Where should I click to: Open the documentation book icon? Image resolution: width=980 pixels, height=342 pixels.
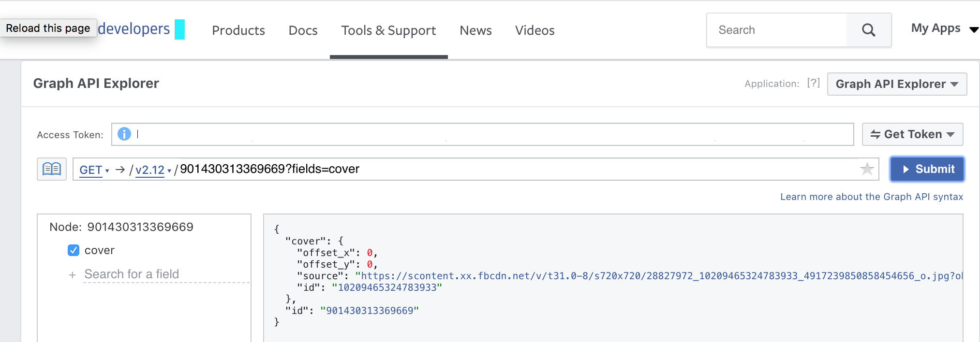[x=52, y=169]
